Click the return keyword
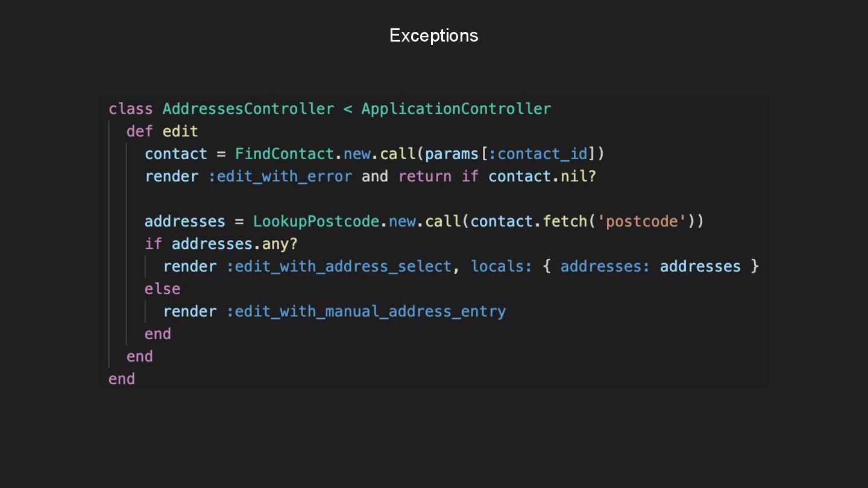 click(x=425, y=177)
